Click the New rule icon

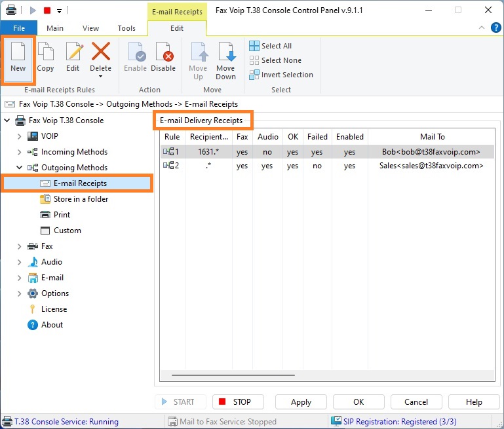click(18, 52)
